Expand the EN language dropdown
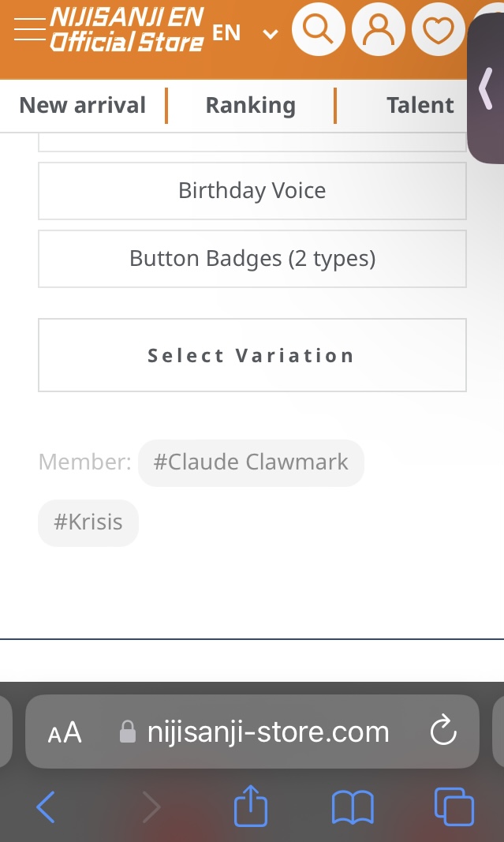The height and width of the screenshot is (842, 504). click(245, 33)
